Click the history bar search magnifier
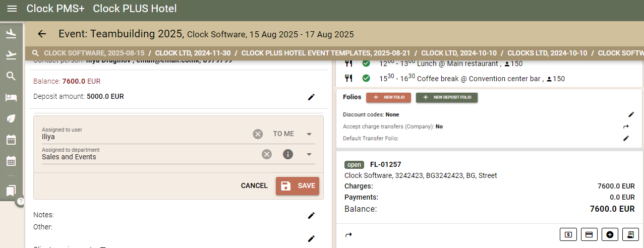644x248 pixels. [35, 53]
